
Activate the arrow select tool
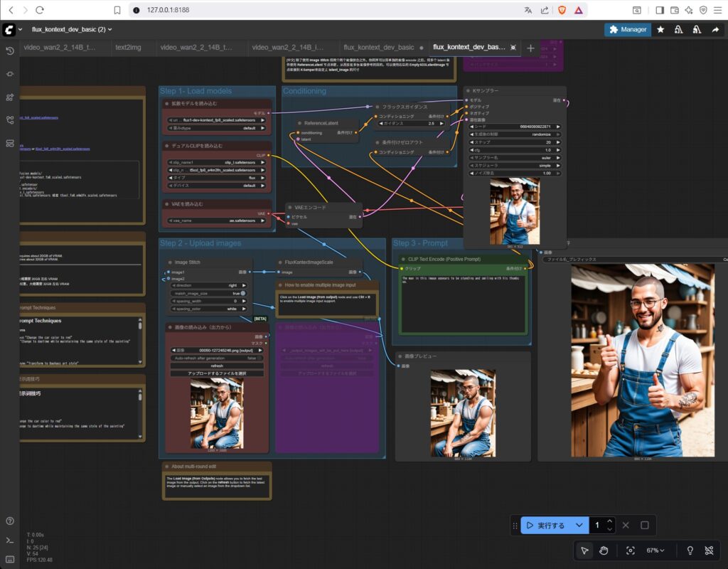pos(584,551)
